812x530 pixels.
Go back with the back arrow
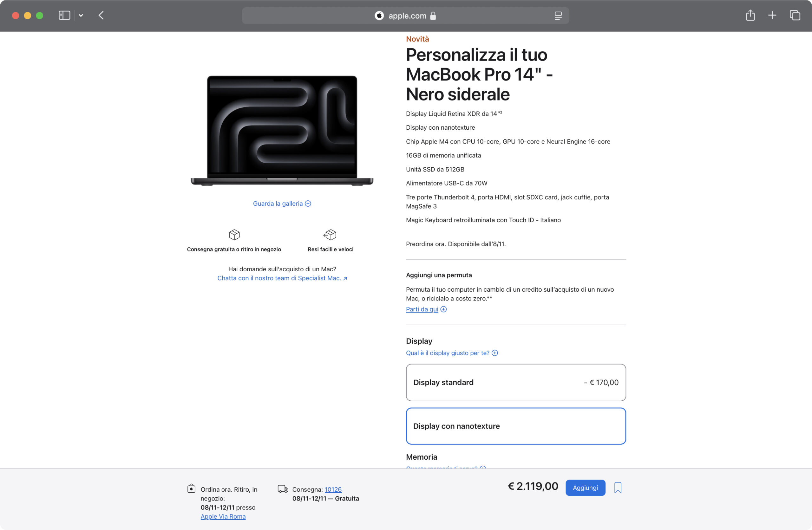click(x=101, y=15)
